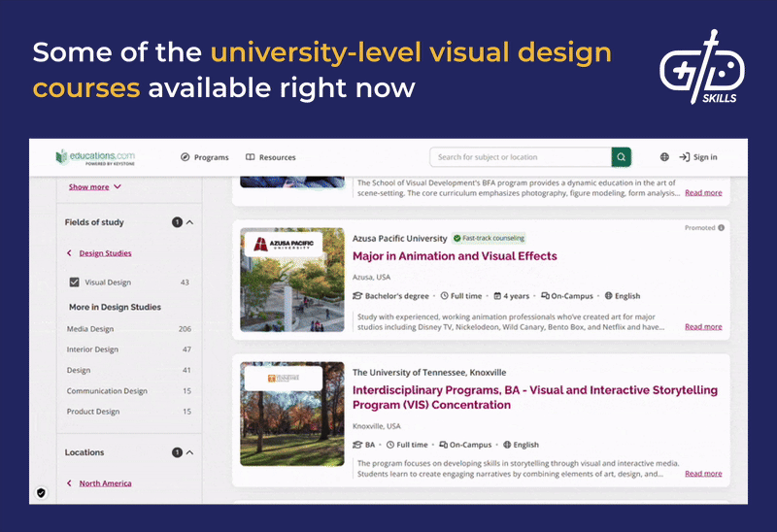The height and width of the screenshot is (532, 777).
Task: Click the clock icon on Tennessee card
Action: click(390, 445)
